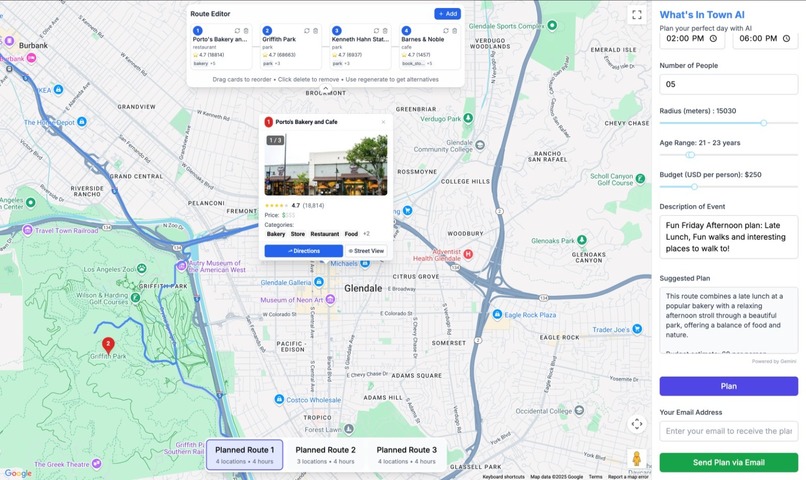Switch to Planned Route 2
Screen dimensions: 806x480
[x=325, y=454]
